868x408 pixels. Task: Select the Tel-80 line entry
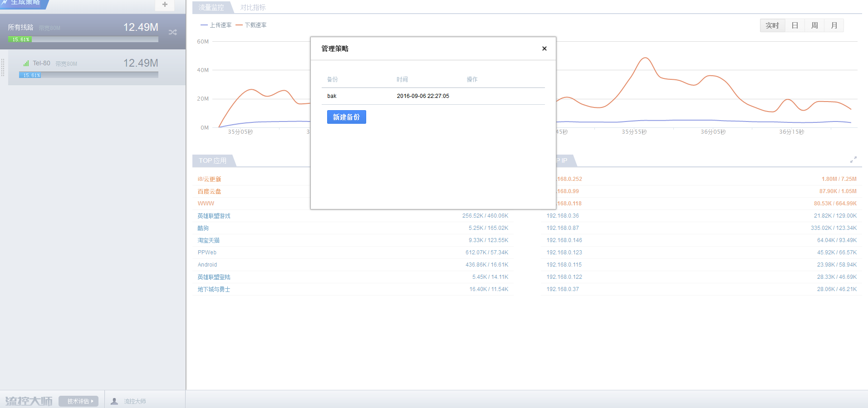pyautogui.click(x=97, y=67)
